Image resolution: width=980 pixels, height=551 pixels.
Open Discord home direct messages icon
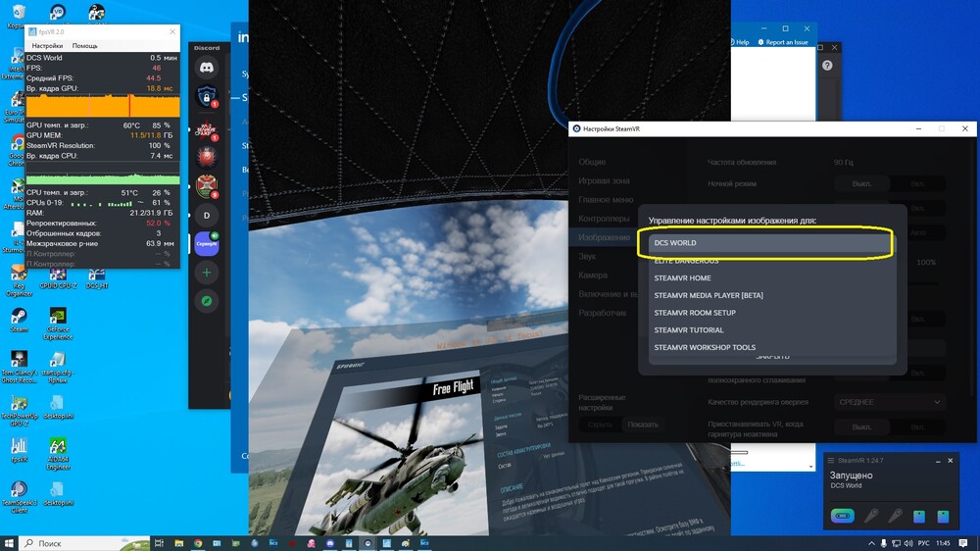[x=207, y=68]
